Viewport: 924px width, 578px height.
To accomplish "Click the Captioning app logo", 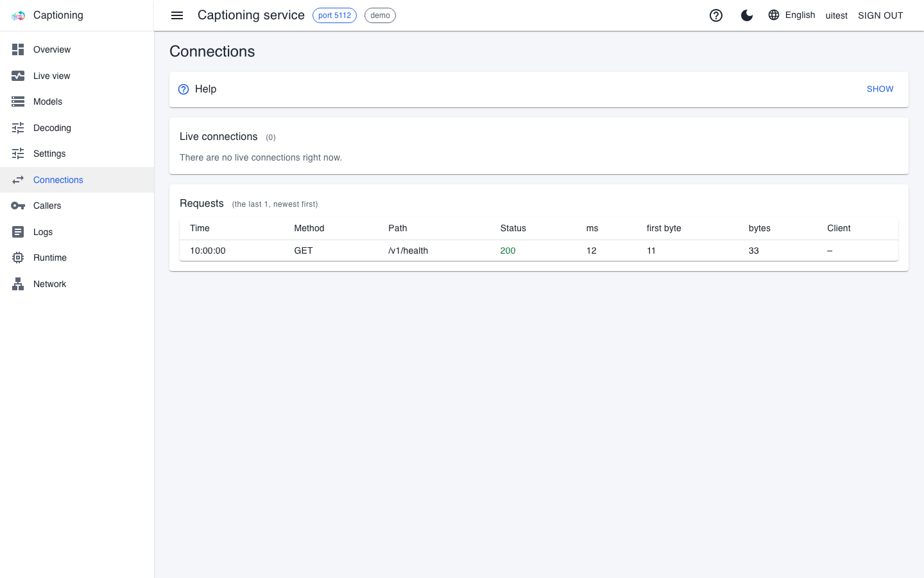I will click(x=18, y=15).
